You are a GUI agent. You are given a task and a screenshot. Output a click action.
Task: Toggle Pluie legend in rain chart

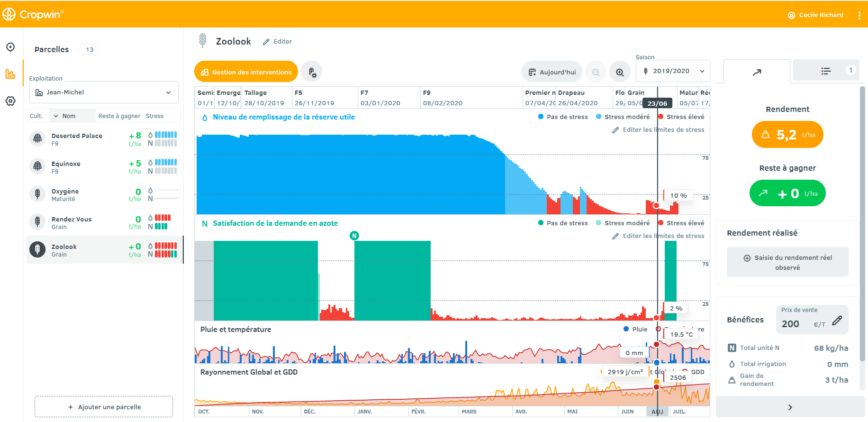point(635,329)
